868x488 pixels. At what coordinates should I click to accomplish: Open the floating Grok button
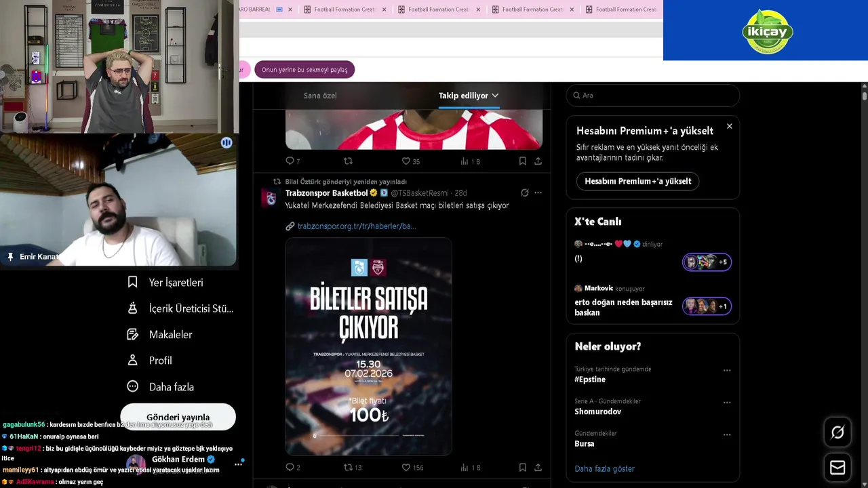(x=837, y=432)
